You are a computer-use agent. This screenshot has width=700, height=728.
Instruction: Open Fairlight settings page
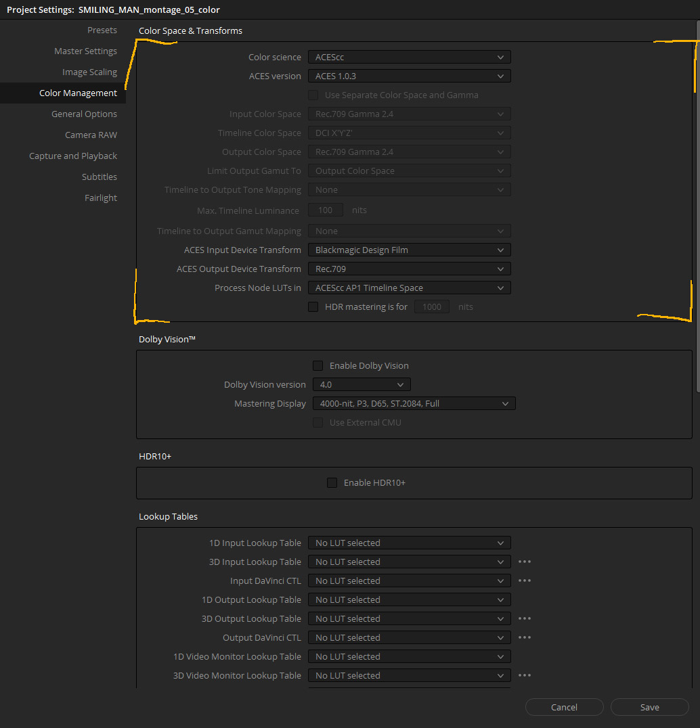click(101, 198)
